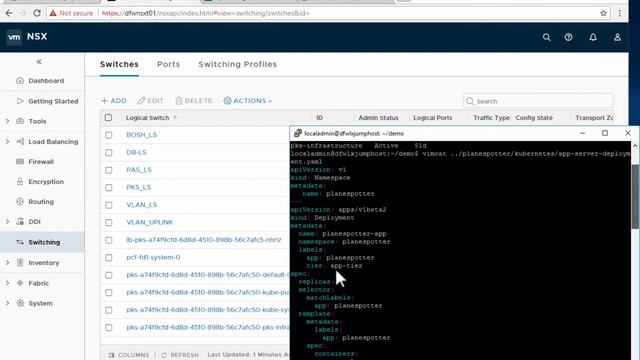The height and width of the screenshot is (360, 640).
Task: Click the Load Balancing icon
Action: [x=20, y=141]
